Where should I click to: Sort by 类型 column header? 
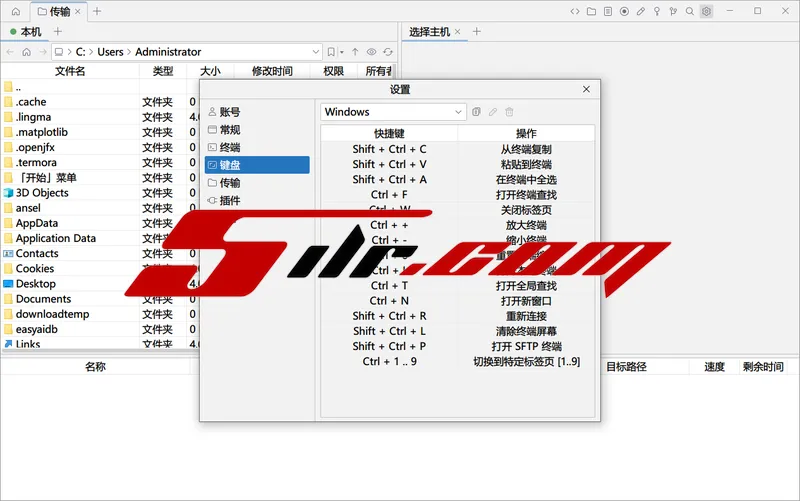[163, 71]
